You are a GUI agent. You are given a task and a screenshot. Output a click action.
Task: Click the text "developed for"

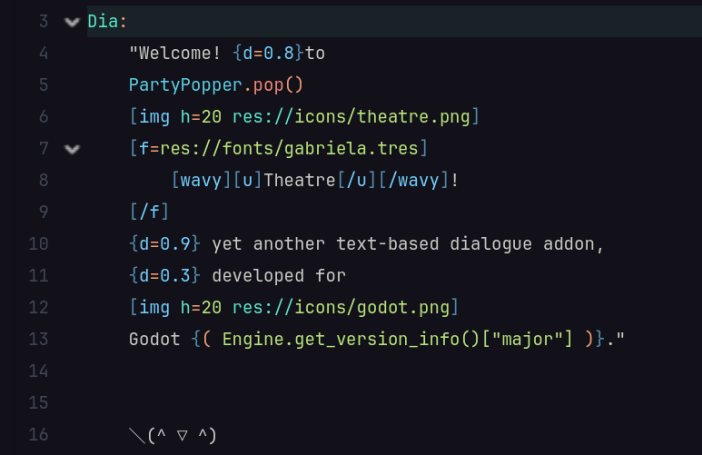[x=278, y=275]
